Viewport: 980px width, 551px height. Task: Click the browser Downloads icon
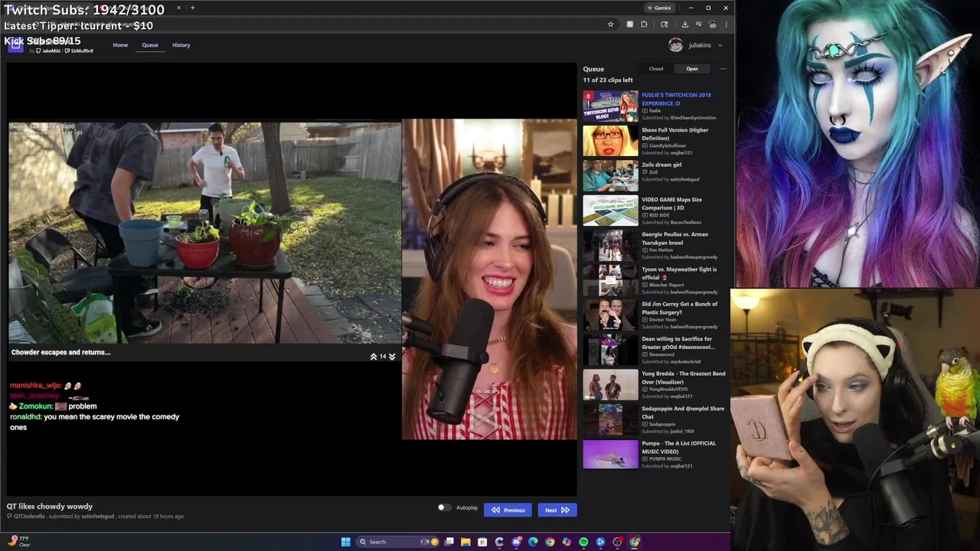click(x=684, y=24)
